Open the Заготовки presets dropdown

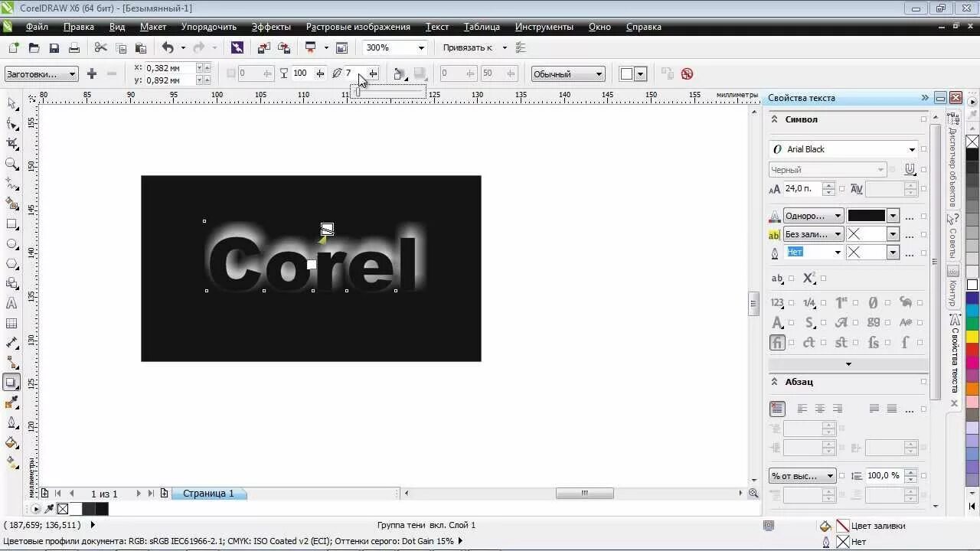click(41, 74)
